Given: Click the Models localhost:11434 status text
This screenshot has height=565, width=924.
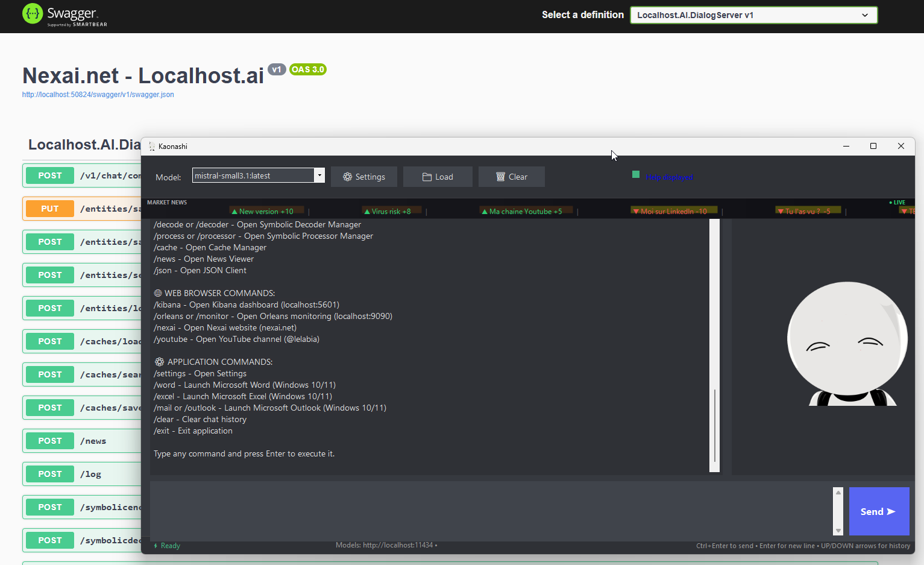Looking at the screenshot, I should (x=386, y=545).
